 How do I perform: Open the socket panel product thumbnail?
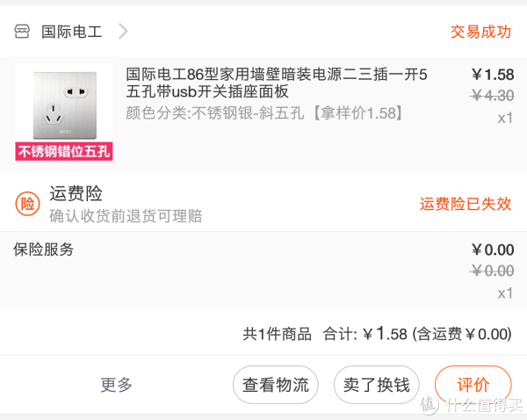63,104
